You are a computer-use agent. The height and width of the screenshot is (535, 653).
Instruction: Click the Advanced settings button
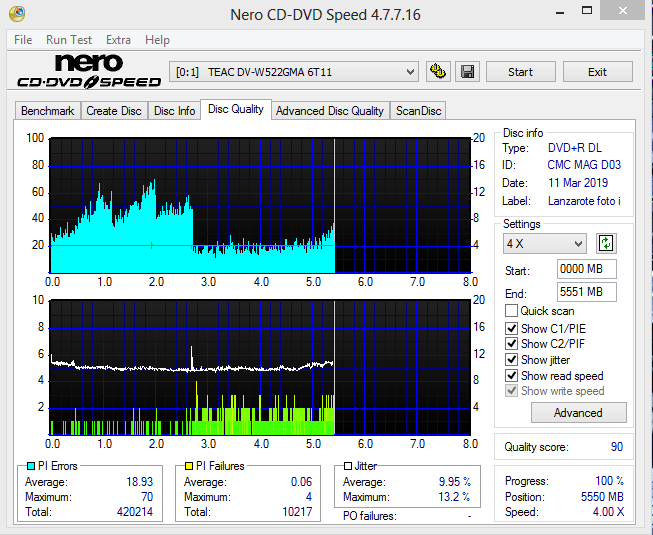tap(578, 413)
